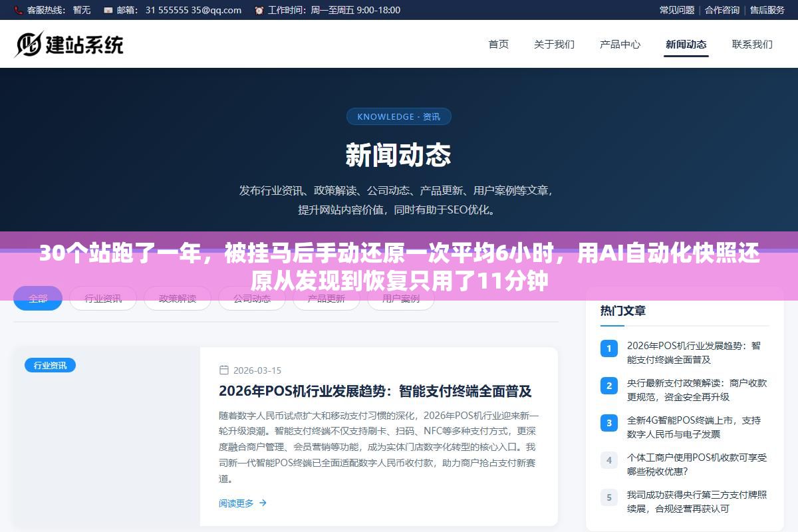This screenshot has height=532, width=798.
Task: Click rank badge number 4
Action: [608, 460]
